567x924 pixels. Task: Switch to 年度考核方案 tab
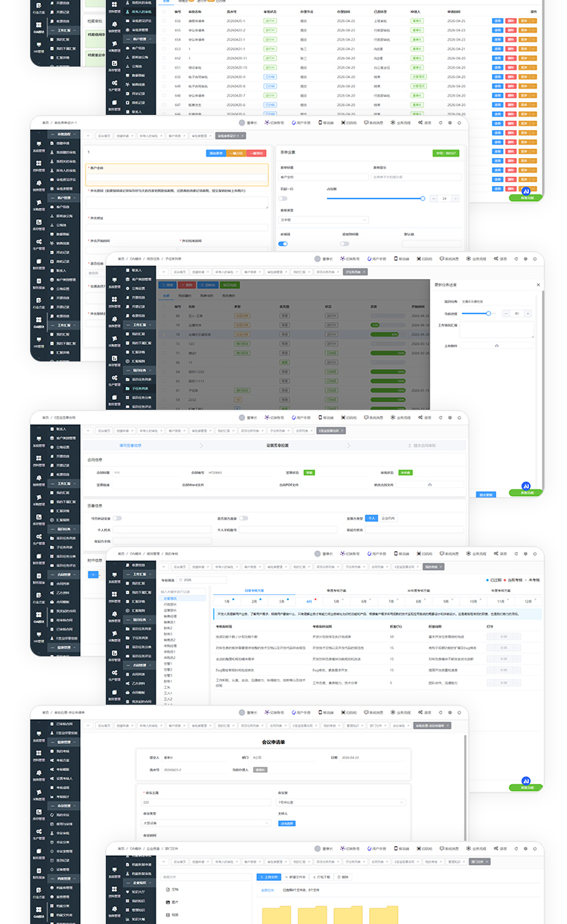502,590
